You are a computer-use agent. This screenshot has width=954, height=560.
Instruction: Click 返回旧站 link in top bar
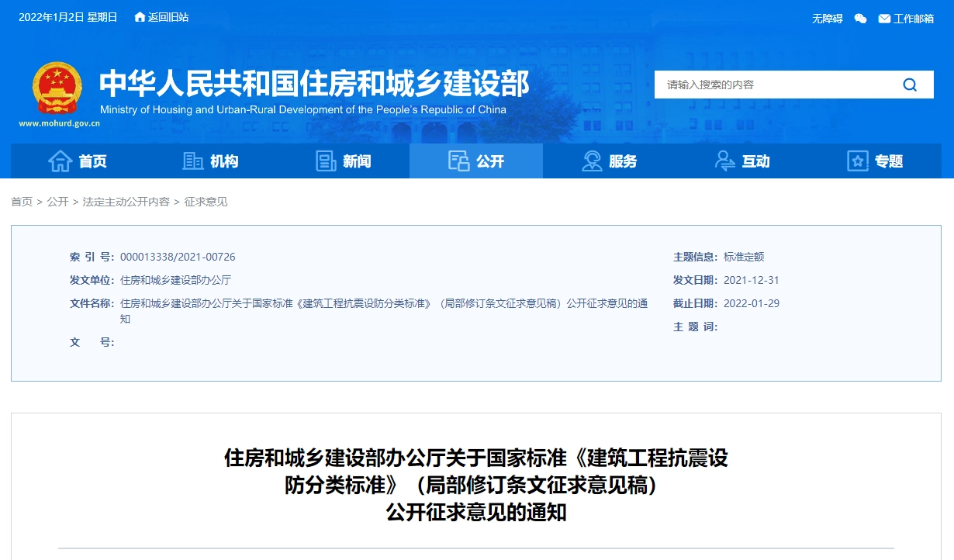point(168,17)
